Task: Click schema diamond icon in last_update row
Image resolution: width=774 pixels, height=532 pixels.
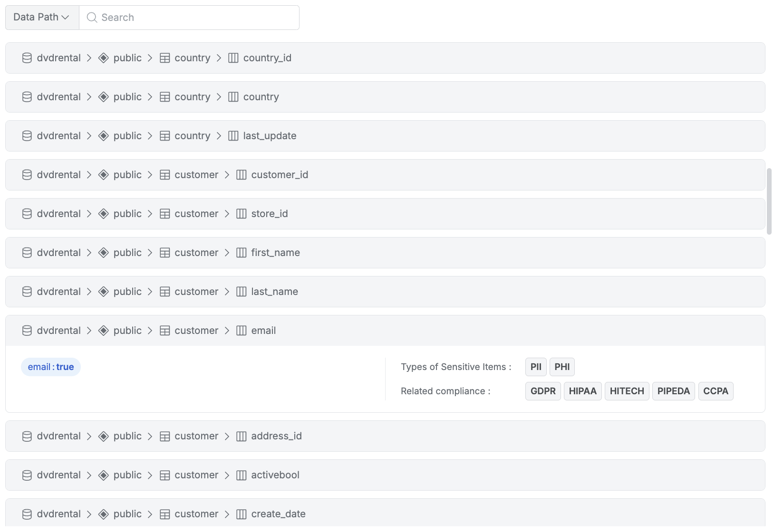Action: 103,136
